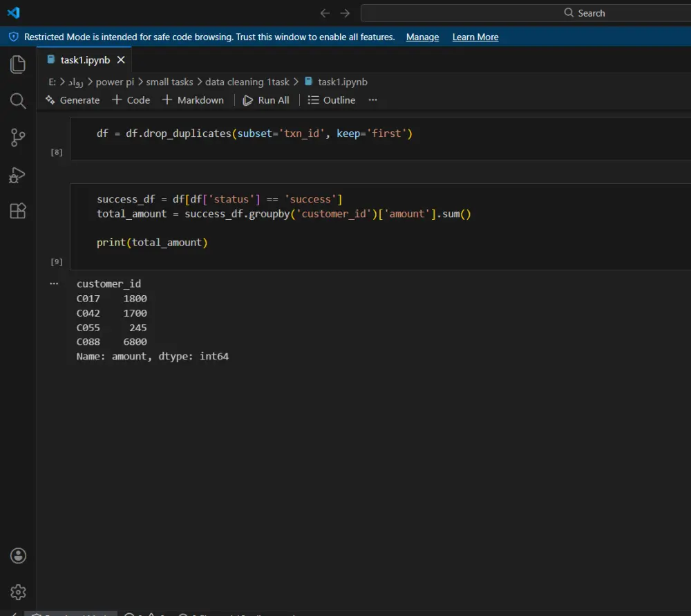Click the back navigation arrow
This screenshot has height=616, width=691.
click(325, 12)
